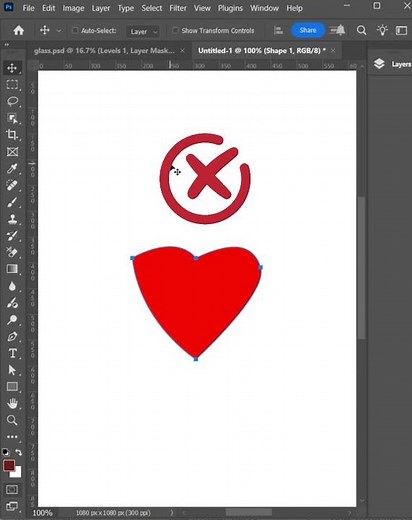Image resolution: width=412 pixels, height=520 pixels.
Task: Click the vertical canvas scrollbar
Action: (362, 268)
